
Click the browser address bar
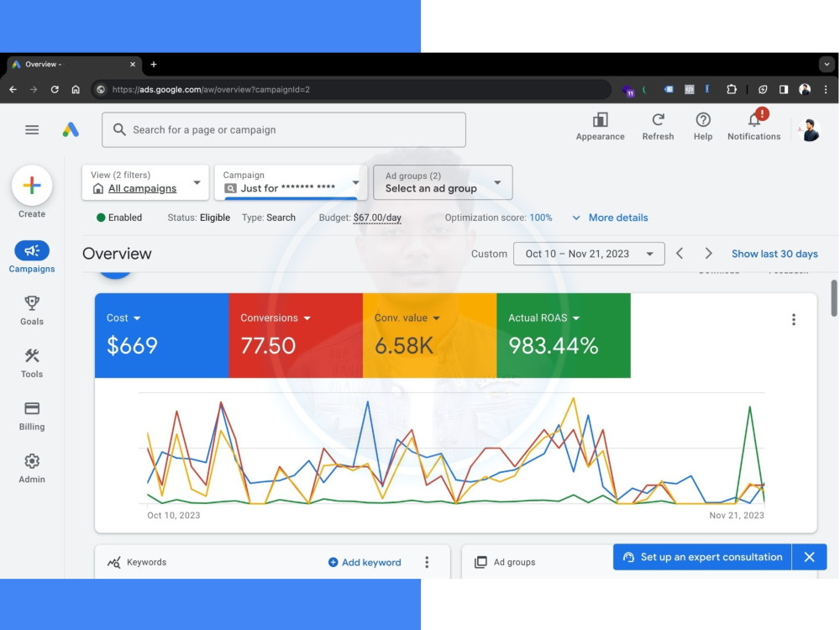(x=351, y=90)
